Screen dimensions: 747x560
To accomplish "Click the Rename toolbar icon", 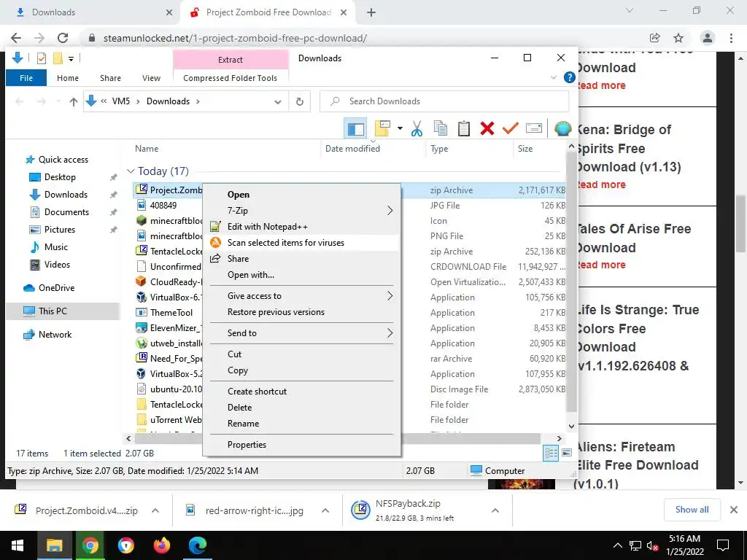I will tap(533, 128).
